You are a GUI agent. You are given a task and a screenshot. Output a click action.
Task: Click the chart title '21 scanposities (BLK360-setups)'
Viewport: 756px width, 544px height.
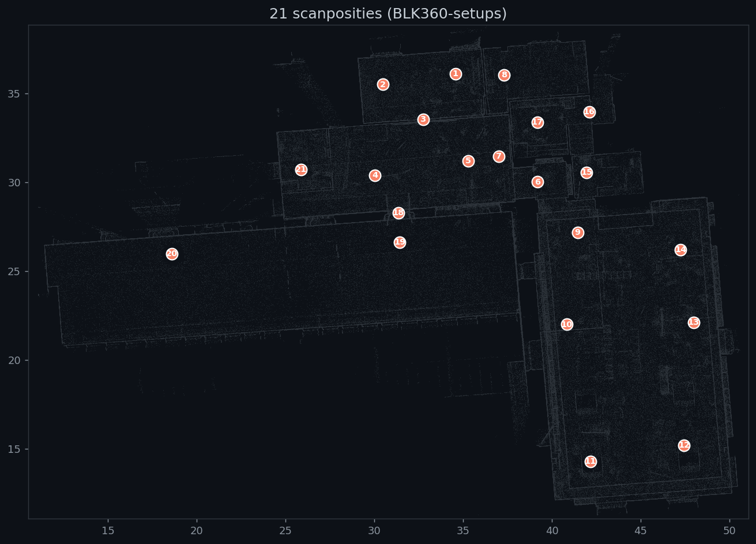coord(388,14)
